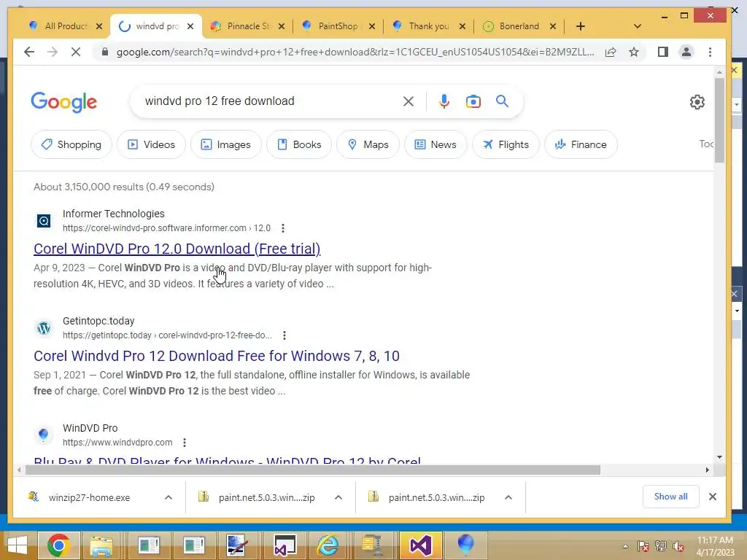The image size is (747, 560).
Task: Click the horizontal page scrollbar thumb
Action: pos(312,470)
